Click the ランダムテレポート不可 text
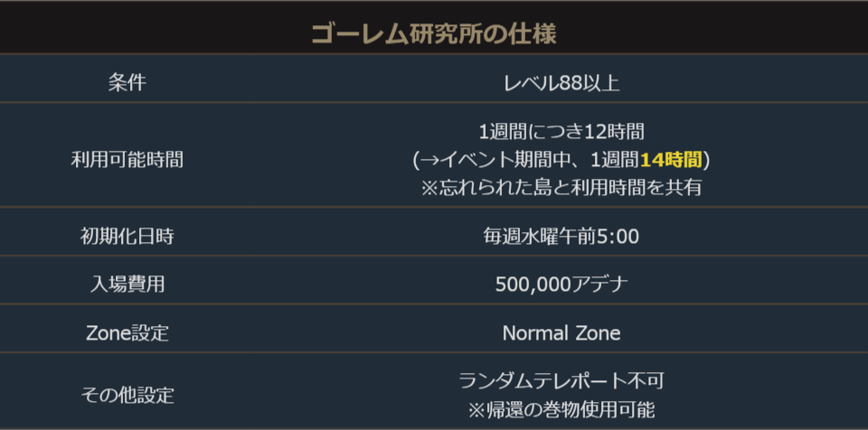 [561, 380]
